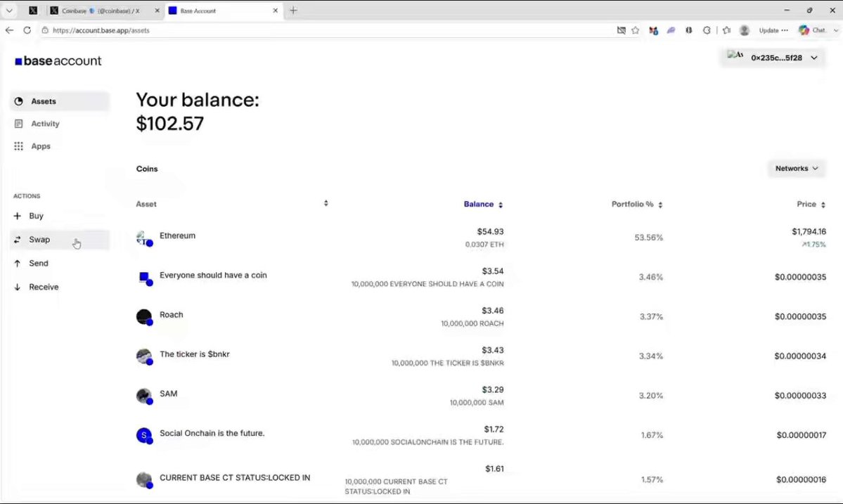Open the browser favorites collection icon
843x504 pixels.
727,31
